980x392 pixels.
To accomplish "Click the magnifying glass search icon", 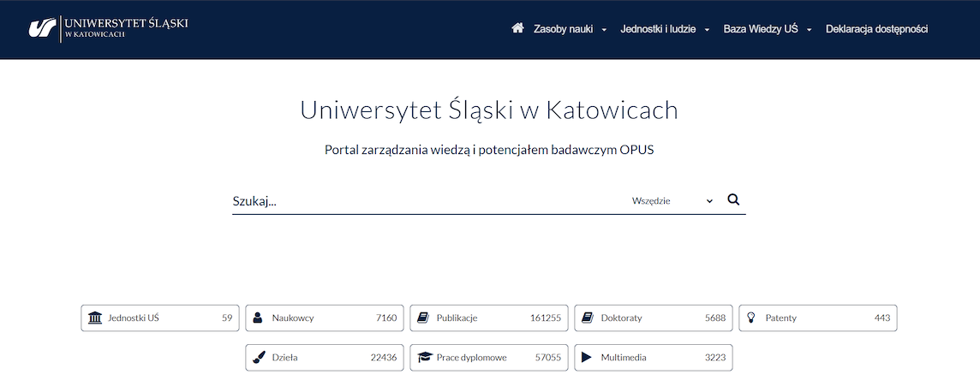I will coord(734,199).
